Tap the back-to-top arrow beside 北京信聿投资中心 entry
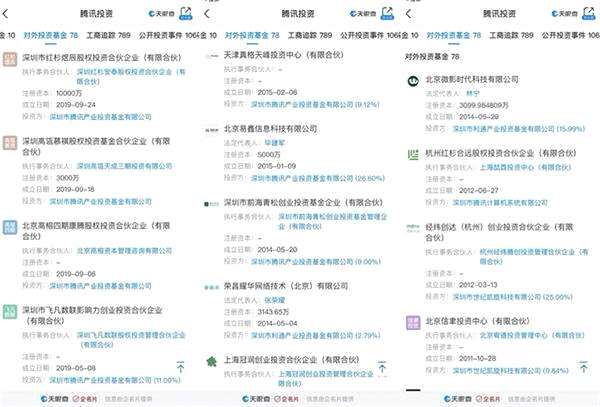 coord(584,367)
